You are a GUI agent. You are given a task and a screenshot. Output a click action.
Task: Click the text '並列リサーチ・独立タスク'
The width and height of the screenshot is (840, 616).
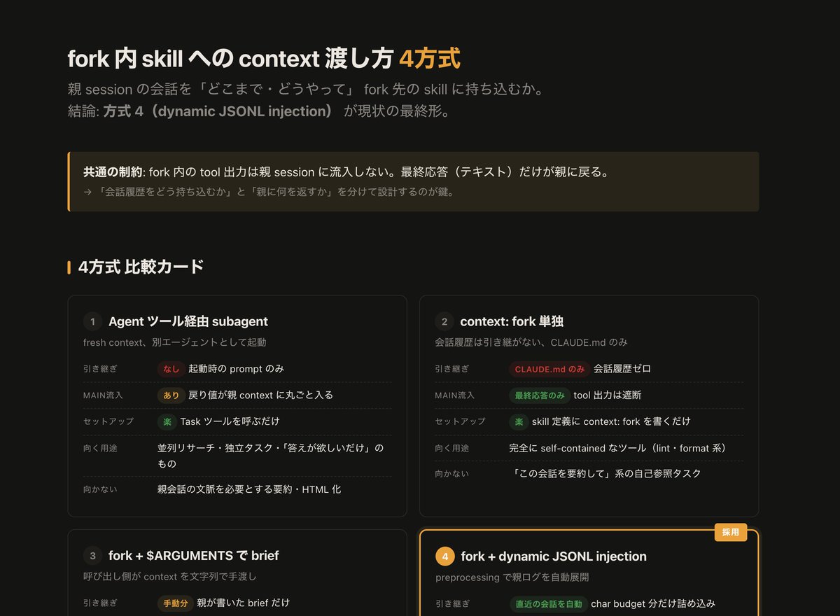217,448
